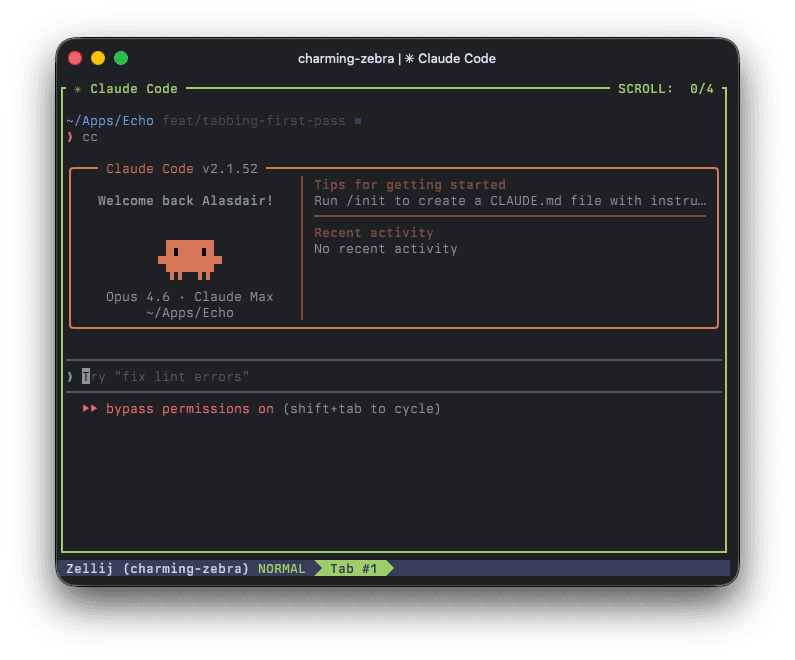The height and width of the screenshot is (660, 795).
Task: Click the double-arrow bypass permissions icon
Action: 90,409
